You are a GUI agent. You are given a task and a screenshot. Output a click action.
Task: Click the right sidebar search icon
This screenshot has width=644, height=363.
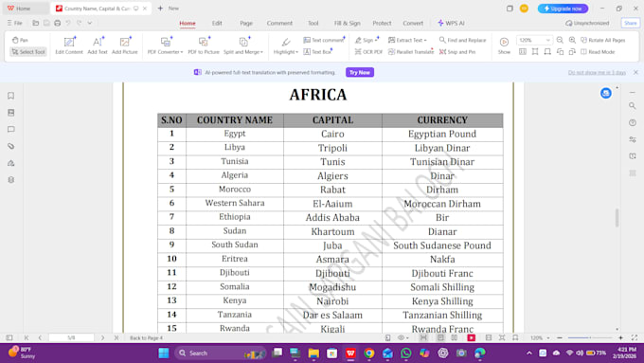point(633,105)
